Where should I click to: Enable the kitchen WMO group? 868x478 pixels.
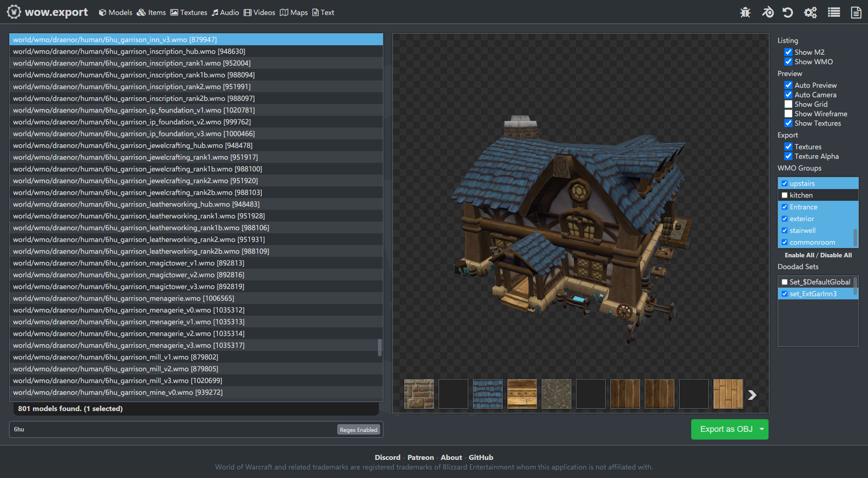coord(785,195)
